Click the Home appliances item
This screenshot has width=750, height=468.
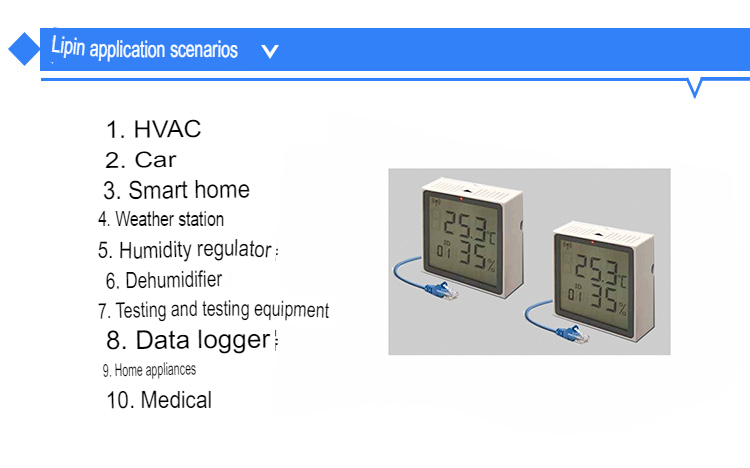(x=149, y=370)
